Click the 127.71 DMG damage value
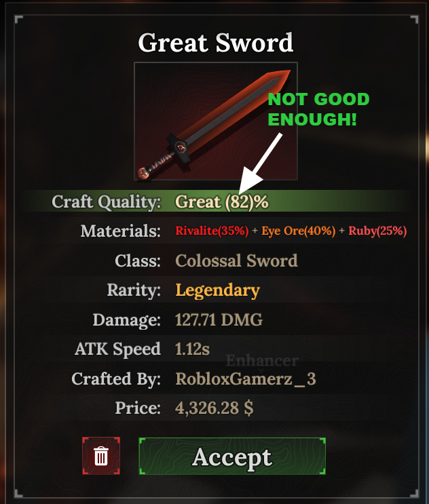Image resolution: width=429 pixels, height=504 pixels. pyautogui.click(x=219, y=319)
